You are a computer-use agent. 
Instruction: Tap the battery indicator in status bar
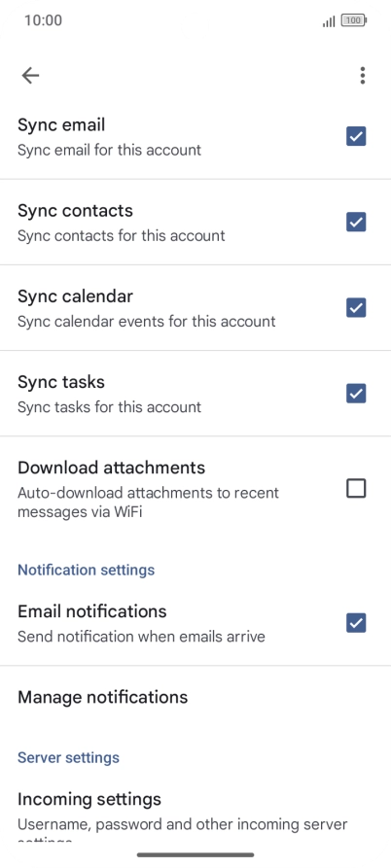click(x=354, y=21)
